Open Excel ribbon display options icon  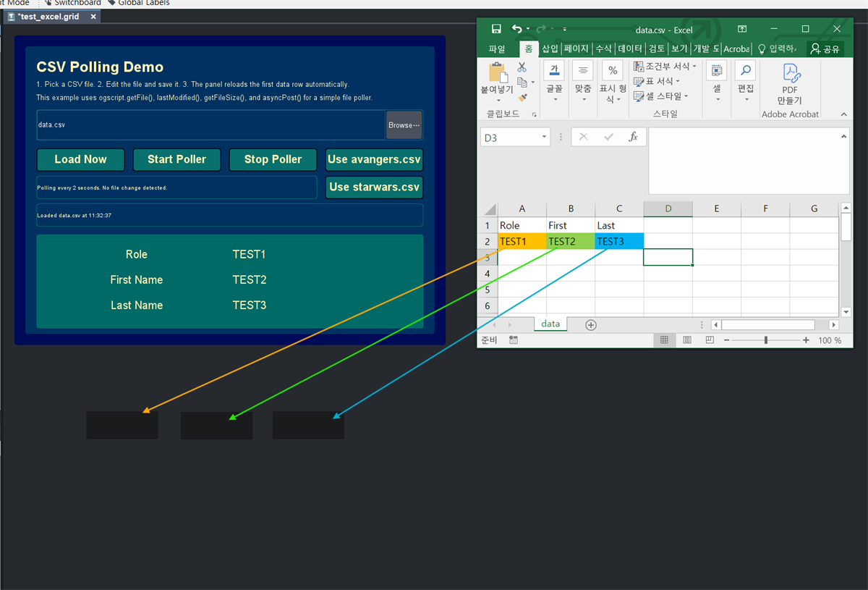coord(742,29)
